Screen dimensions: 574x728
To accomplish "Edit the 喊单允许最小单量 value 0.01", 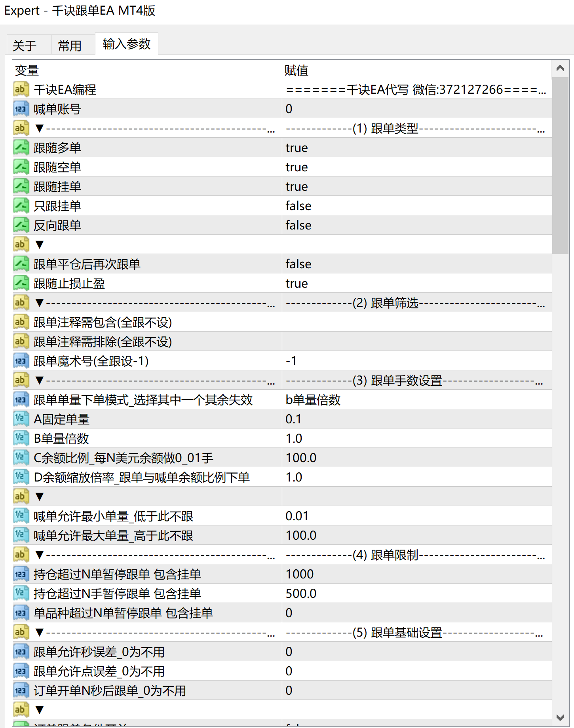I will (x=417, y=516).
